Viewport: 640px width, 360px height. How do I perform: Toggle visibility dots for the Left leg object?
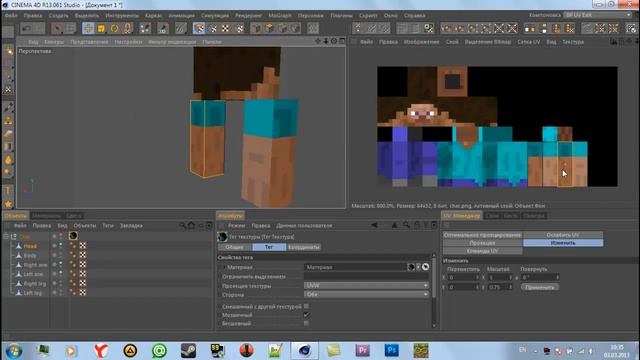[x=61, y=293]
